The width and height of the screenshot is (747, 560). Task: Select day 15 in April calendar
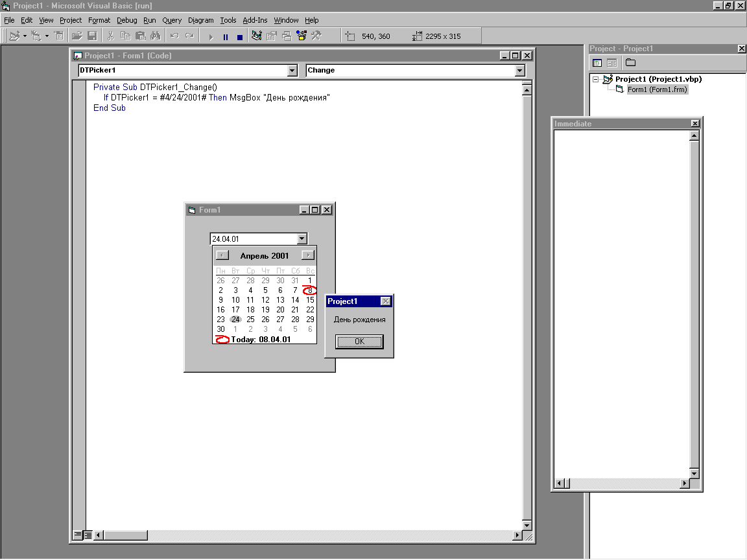pos(310,300)
